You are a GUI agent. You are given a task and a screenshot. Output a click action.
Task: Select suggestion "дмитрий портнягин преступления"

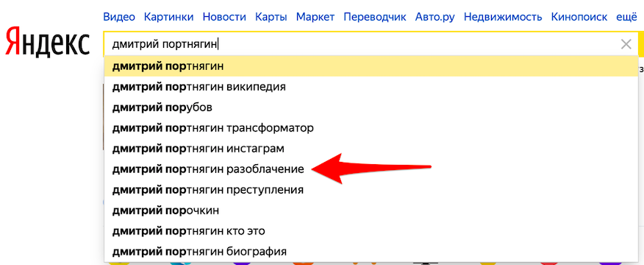coord(371,190)
